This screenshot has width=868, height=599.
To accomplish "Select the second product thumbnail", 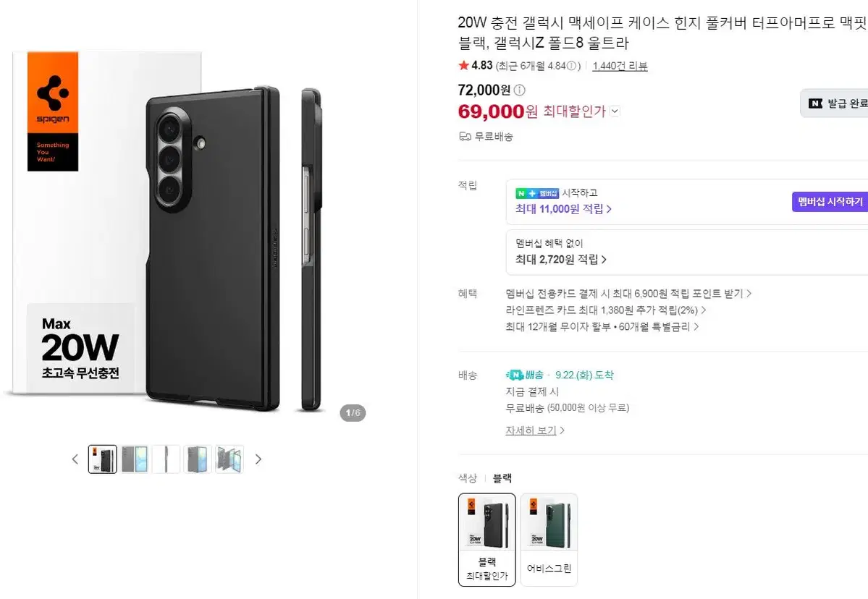I will click(x=134, y=459).
